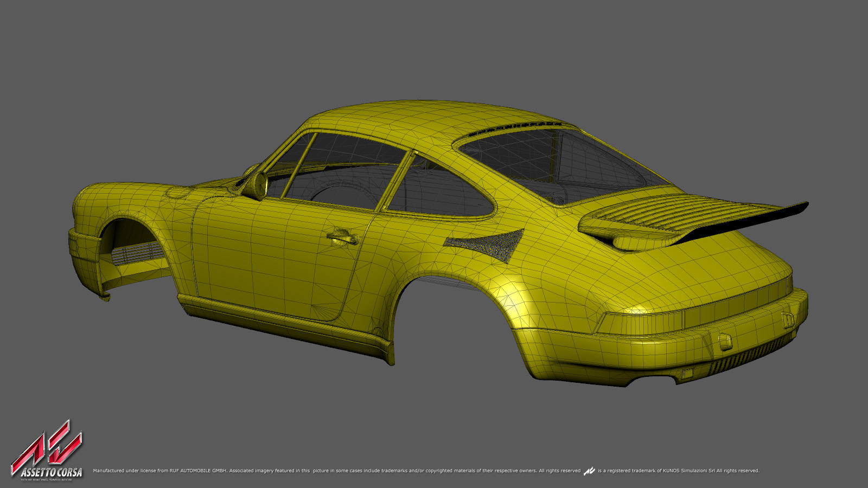Image resolution: width=868 pixels, height=488 pixels.
Task: Select the side mirror on the car
Action: point(255,184)
